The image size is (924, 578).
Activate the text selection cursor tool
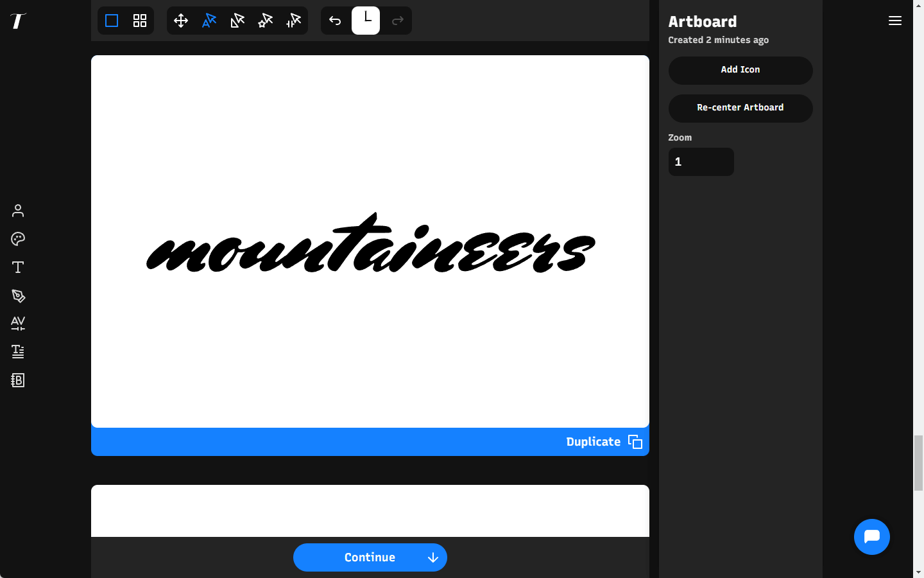[209, 21]
